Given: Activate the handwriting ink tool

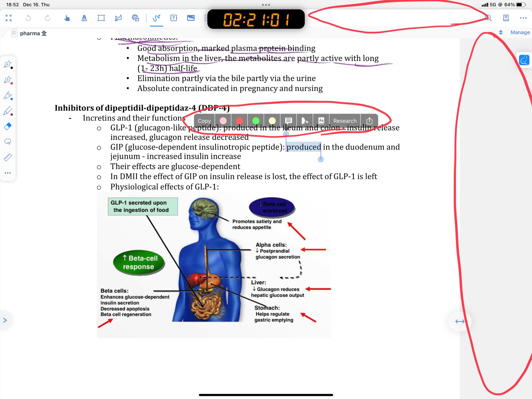Looking at the screenshot, I should (x=157, y=18).
